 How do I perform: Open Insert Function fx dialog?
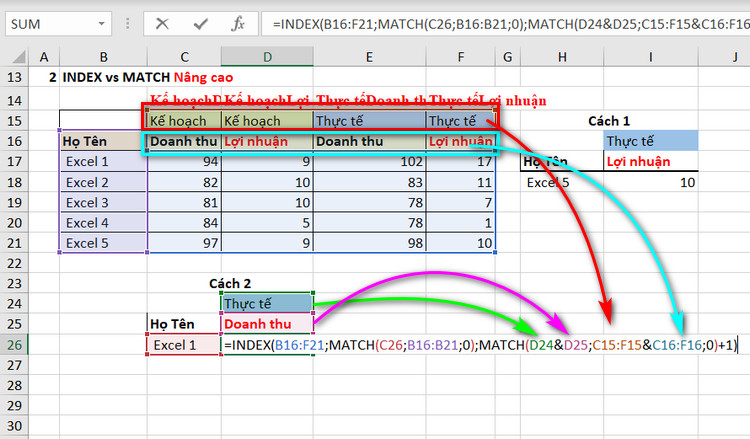pyautogui.click(x=238, y=23)
